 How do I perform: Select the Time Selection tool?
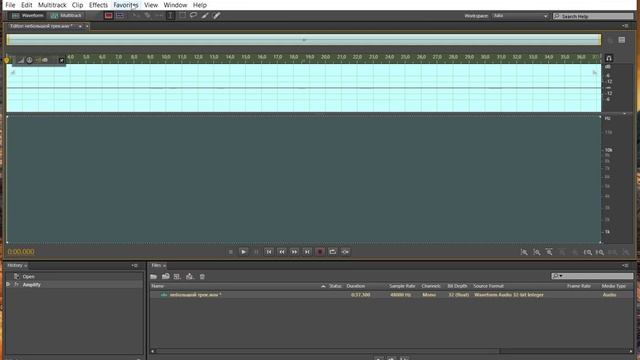[170, 16]
